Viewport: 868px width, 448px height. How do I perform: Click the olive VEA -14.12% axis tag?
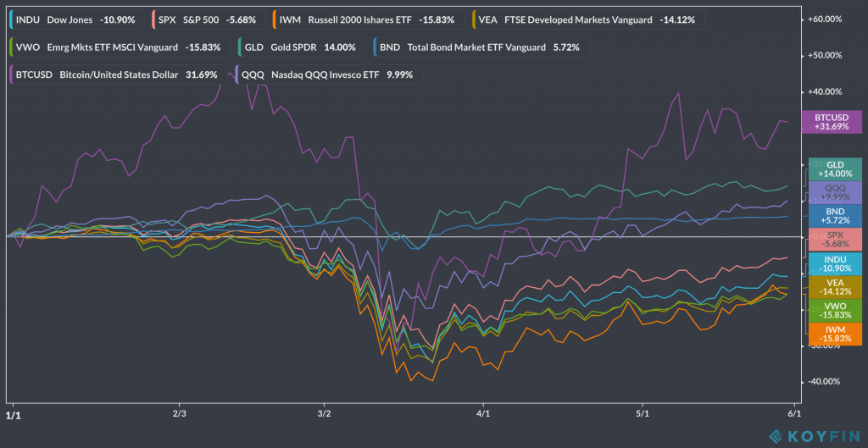(x=832, y=286)
